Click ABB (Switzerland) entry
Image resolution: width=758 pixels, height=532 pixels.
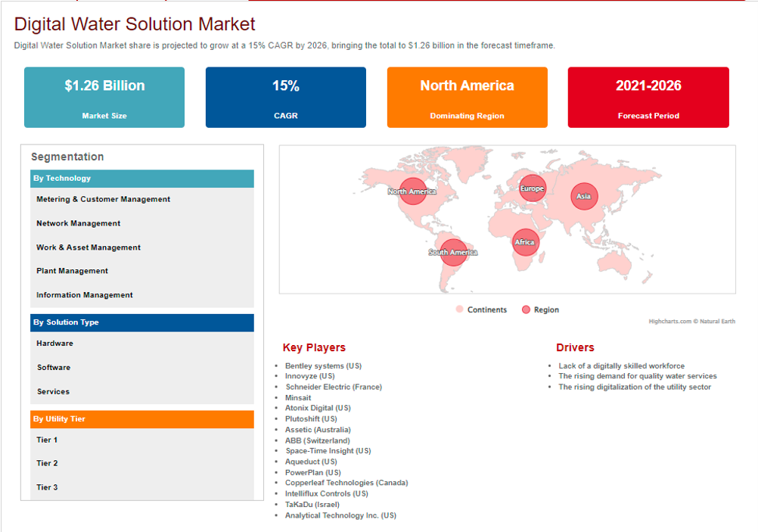[317, 440]
